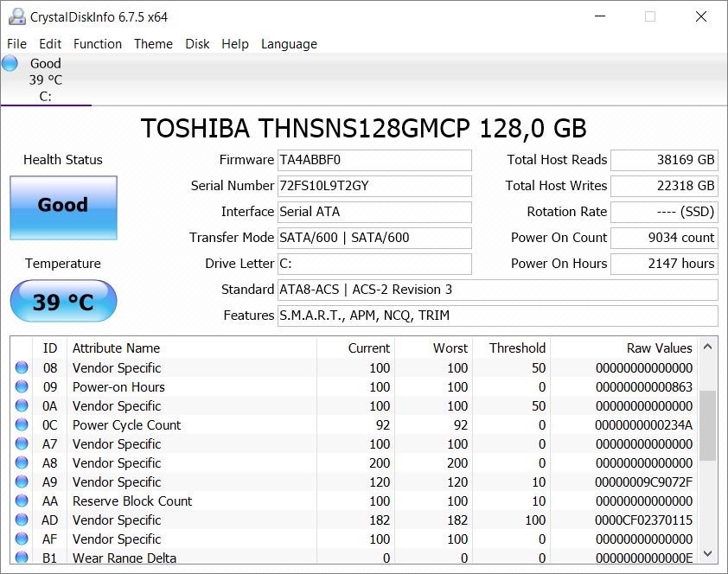Image resolution: width=728 pixels, height=574 pixels.
Task: Click raw value 00000000000863
Action: (x=643, y=387)
